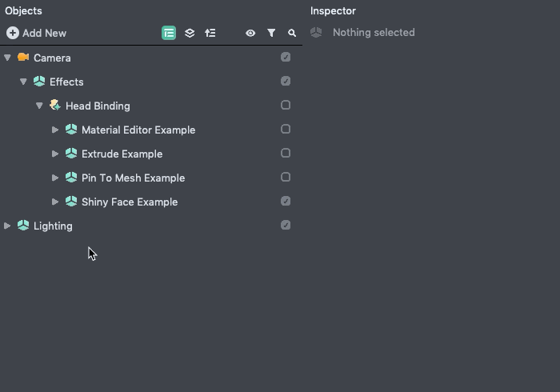Click the Lighting object cube icon
Screen dimensions: 560x392
pyautogui.click(x=23, y=226)
